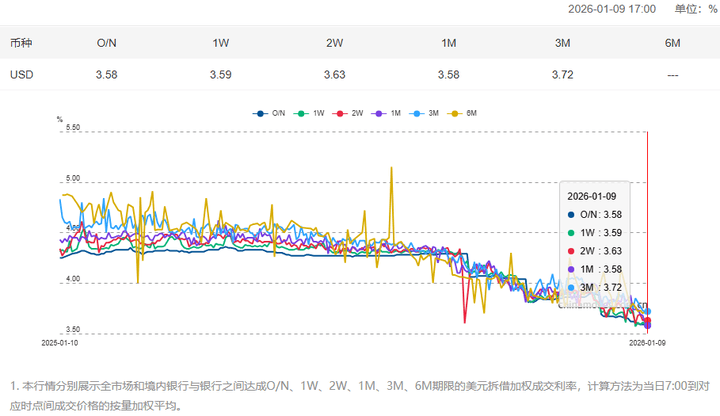Click the 2025-01-10 start date axis label
Screen dimensions: 720x416
coord(61,342)
